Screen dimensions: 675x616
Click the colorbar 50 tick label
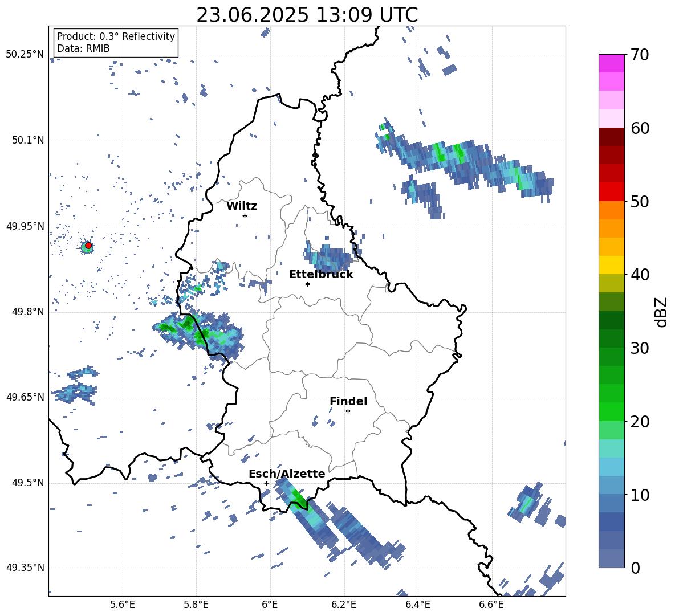pos(640,201)
